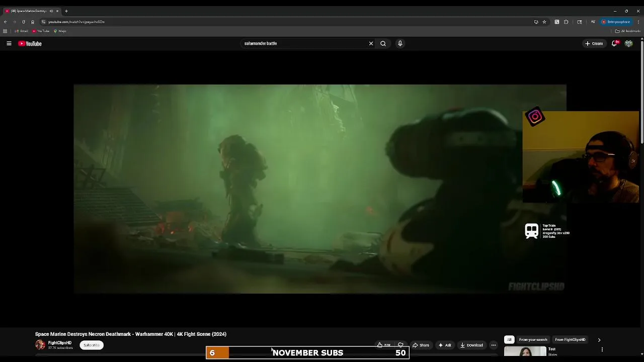Click the Create button

tap(594, 44)
